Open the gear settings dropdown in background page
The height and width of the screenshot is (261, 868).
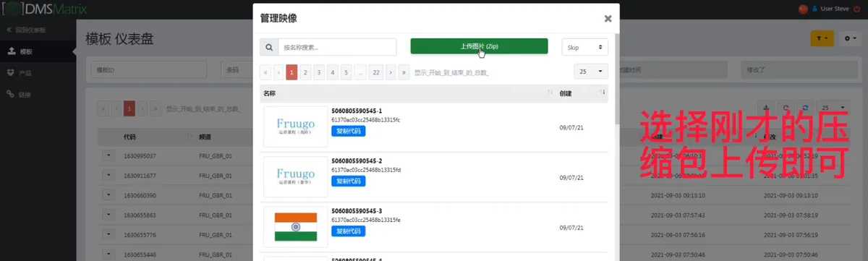pyautogui.click(x=850, y=38)
